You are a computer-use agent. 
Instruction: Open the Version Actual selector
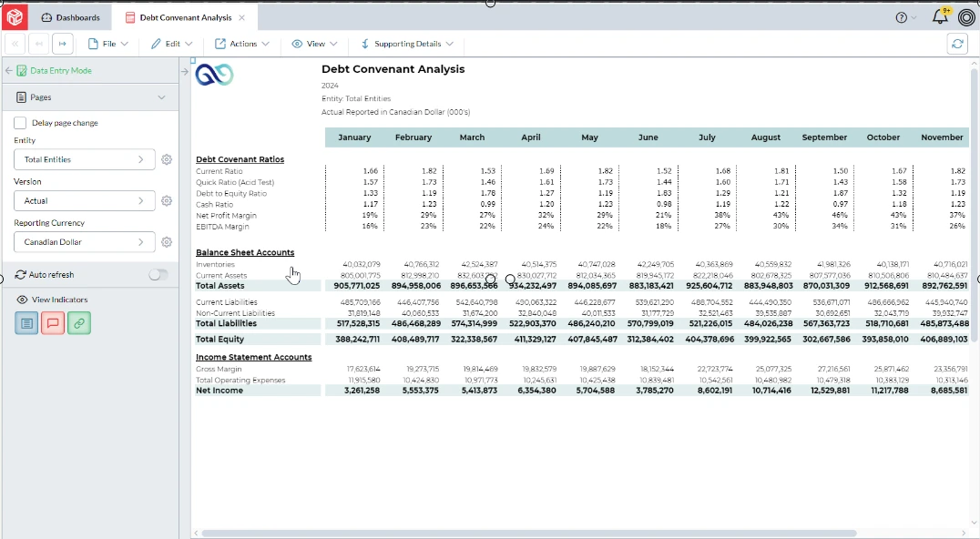[85, 200]
